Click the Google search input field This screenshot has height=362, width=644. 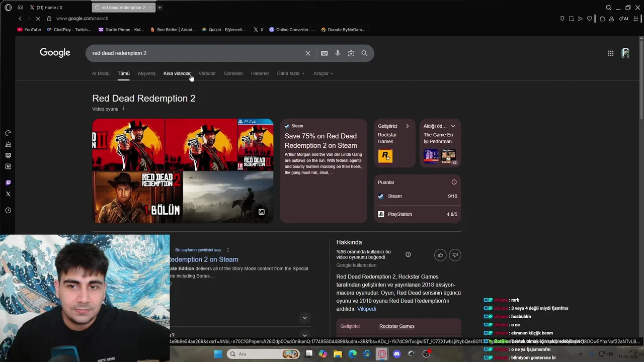[x=196, y=53]
